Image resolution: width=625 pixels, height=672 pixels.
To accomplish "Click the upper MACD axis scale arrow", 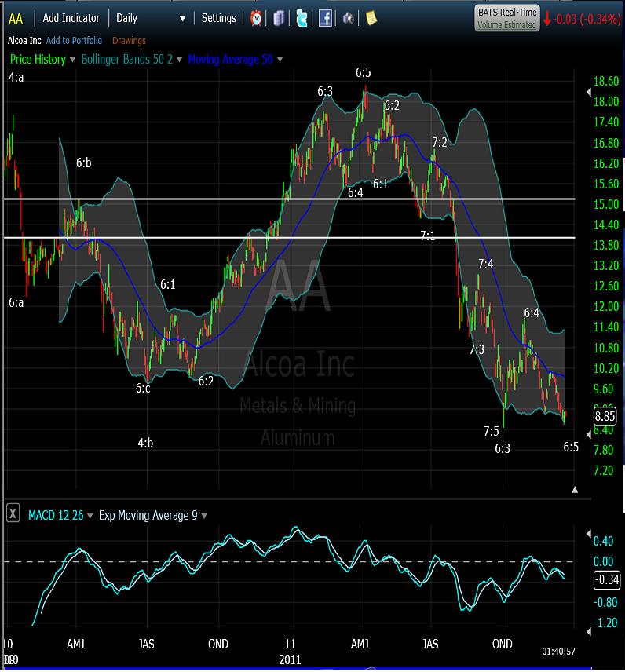I will click(589, 533).
